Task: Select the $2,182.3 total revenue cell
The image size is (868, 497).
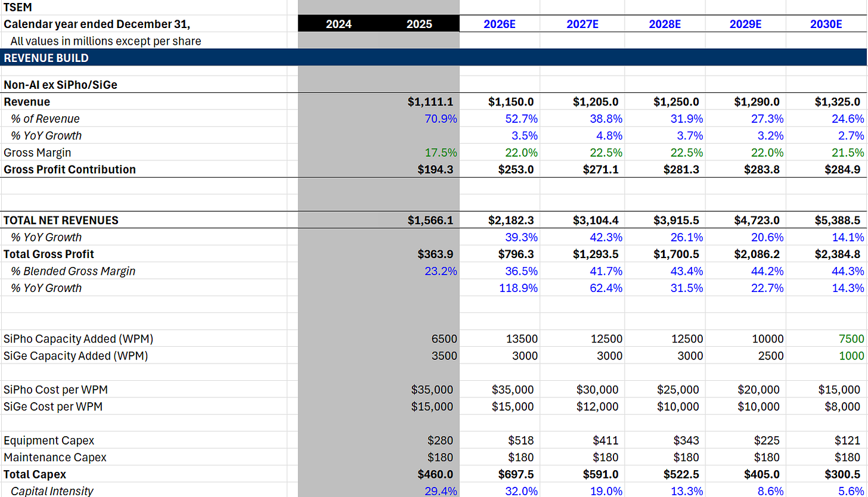Action: coord(511,220)
